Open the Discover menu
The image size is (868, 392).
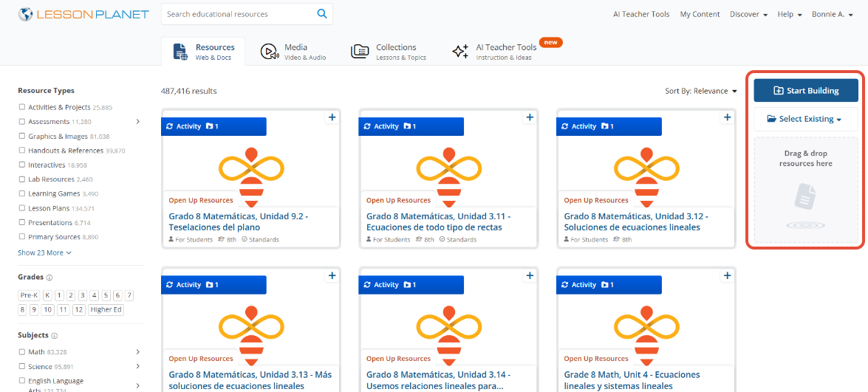click(748, 14)
